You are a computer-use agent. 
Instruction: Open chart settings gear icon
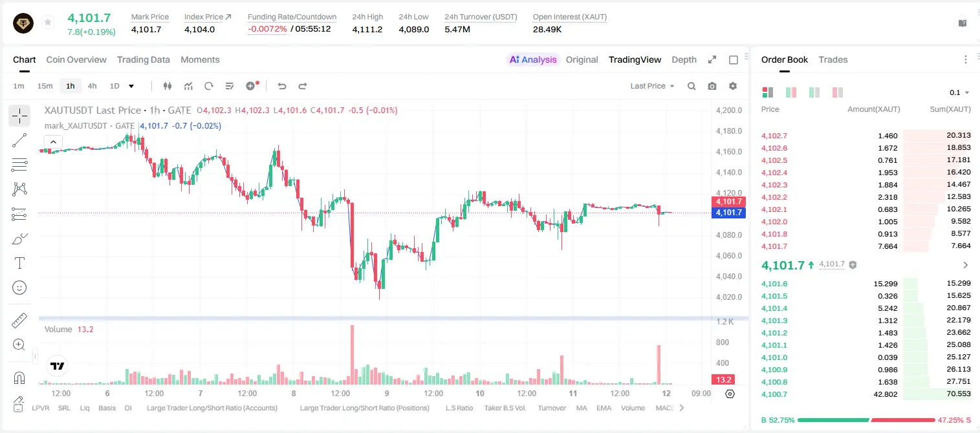[733, 86]
